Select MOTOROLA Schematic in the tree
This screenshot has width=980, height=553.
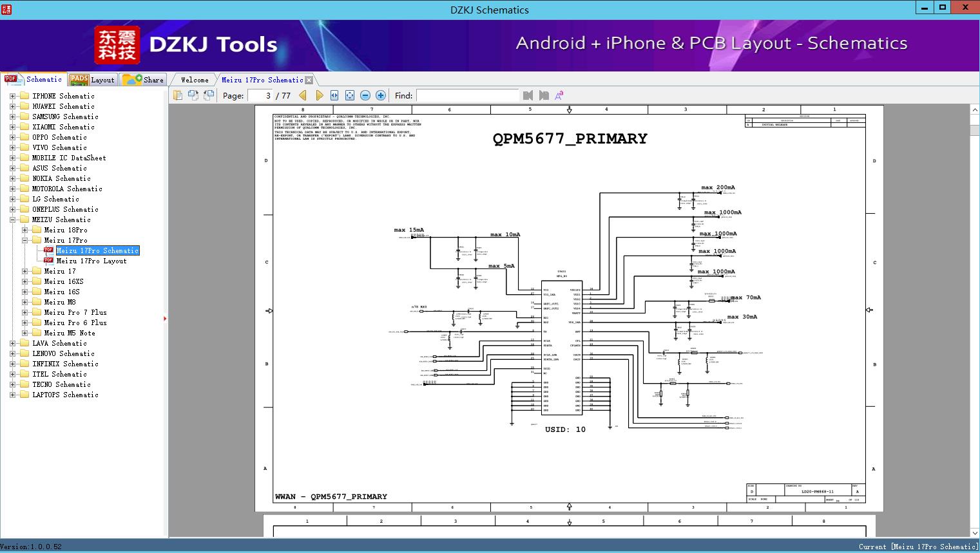(67, 189)
